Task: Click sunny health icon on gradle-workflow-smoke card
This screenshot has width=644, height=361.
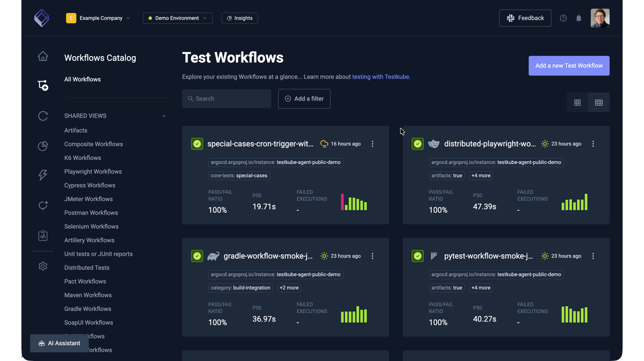Action: point(324,256)
